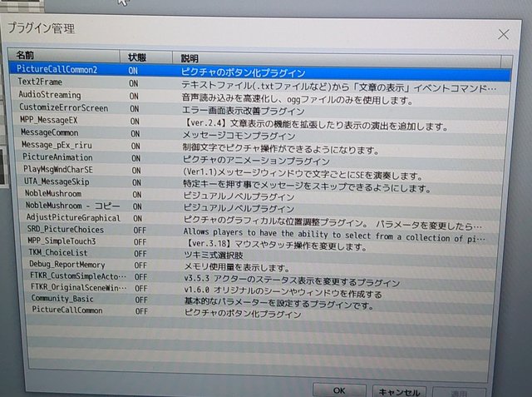Click the 説明 column header
Screen dimensions: 532x397
point(337,59)
